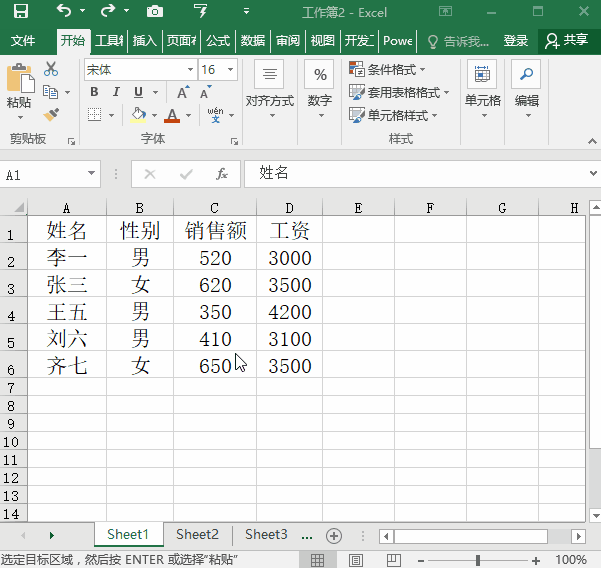Select cell C3 containing 620
Image resolution: width=601 pixels, height=568 pixels.
click(215, 285)
